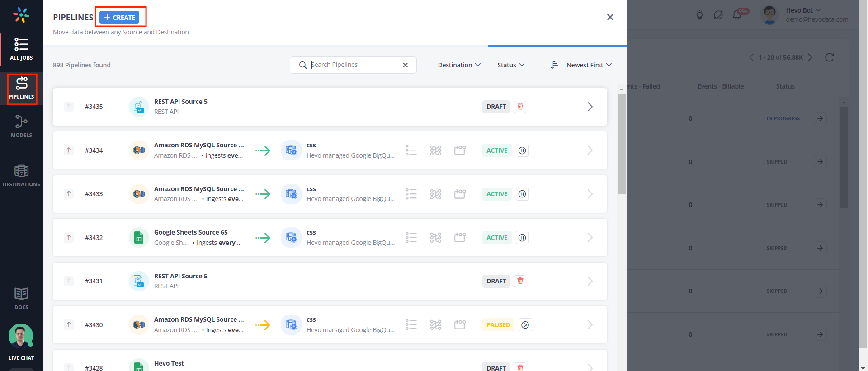Clear the pipeline search box
868x371 pixels.
point(406,65)
